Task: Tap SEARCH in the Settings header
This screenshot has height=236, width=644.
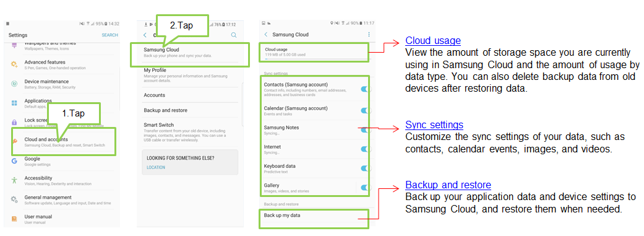Action: (109, 35)
